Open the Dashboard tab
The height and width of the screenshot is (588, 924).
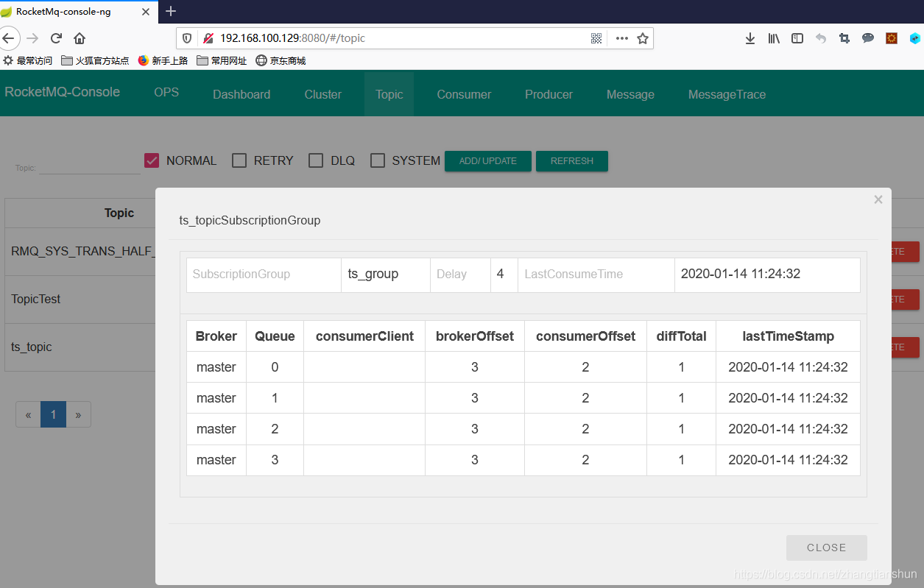click(x=241, y=93)
